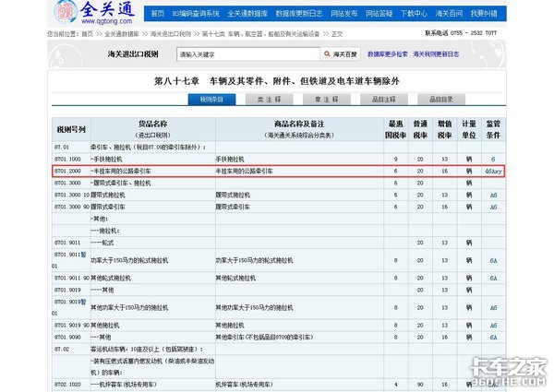Click tariff code 8701.3000 10

pyautogui.click(x=72, y=195)
